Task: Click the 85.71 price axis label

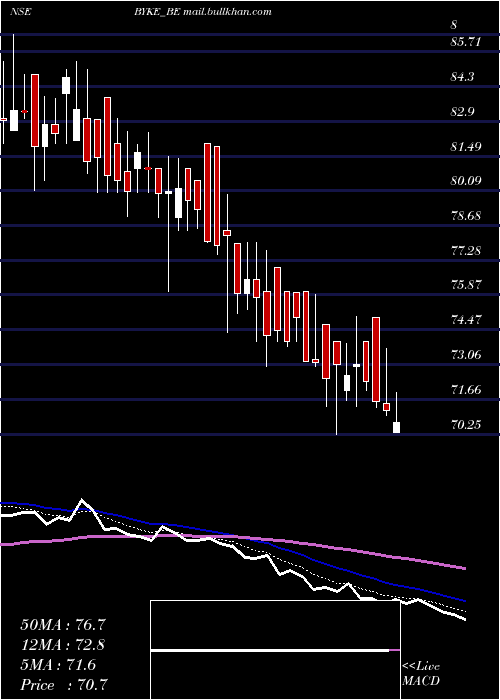Action: 466,42
